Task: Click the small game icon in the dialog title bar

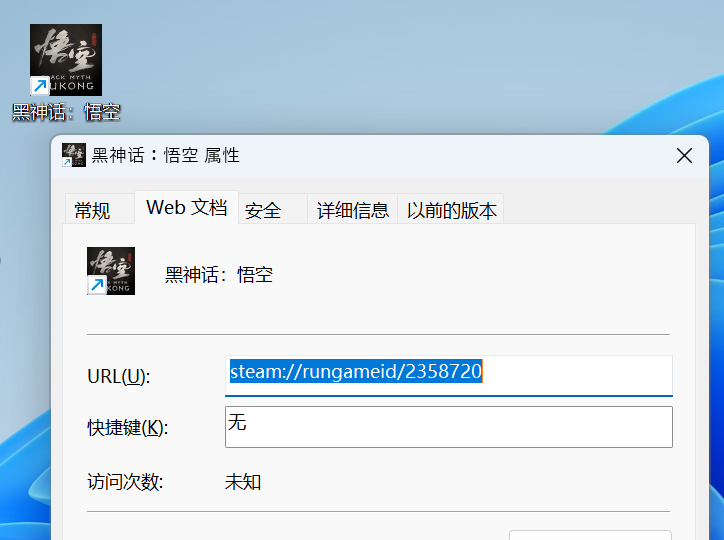Action: pos(74,155)
